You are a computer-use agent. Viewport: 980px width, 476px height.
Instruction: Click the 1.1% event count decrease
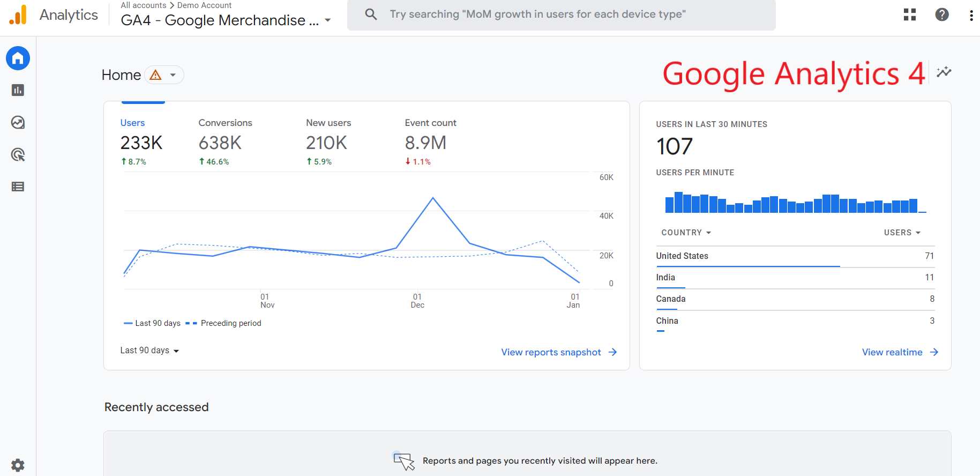(x=418, y=161)
